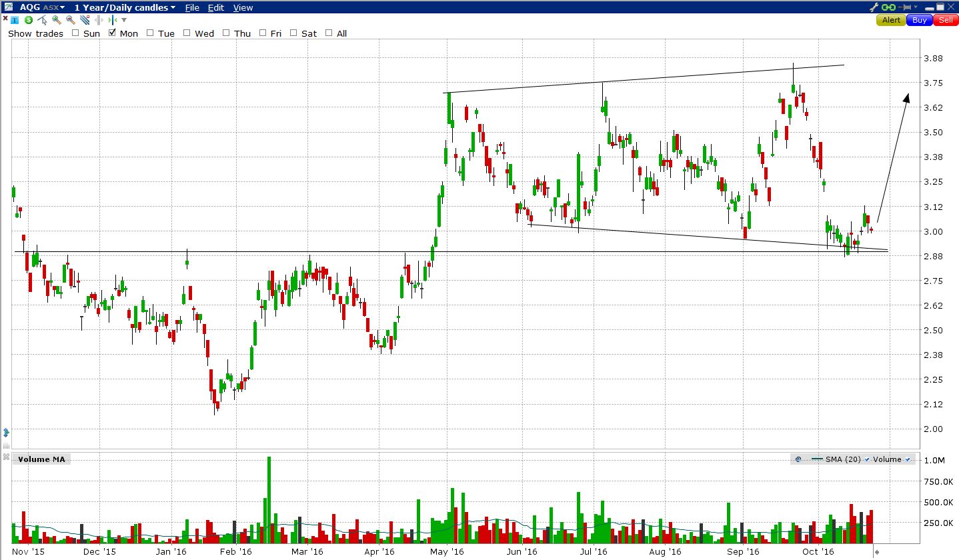Image resolution: width=959 pixels, height=560 pixels.
Task: Close the toolbar with the red X
Action: click(5, 19)
